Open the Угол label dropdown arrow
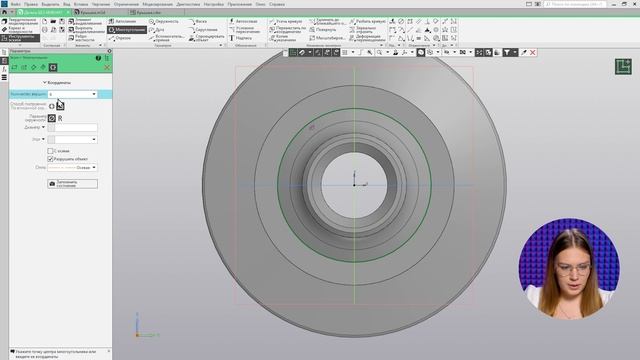This screenshot has height=360, width=640. pyautogui.click(x=43, y=139)
